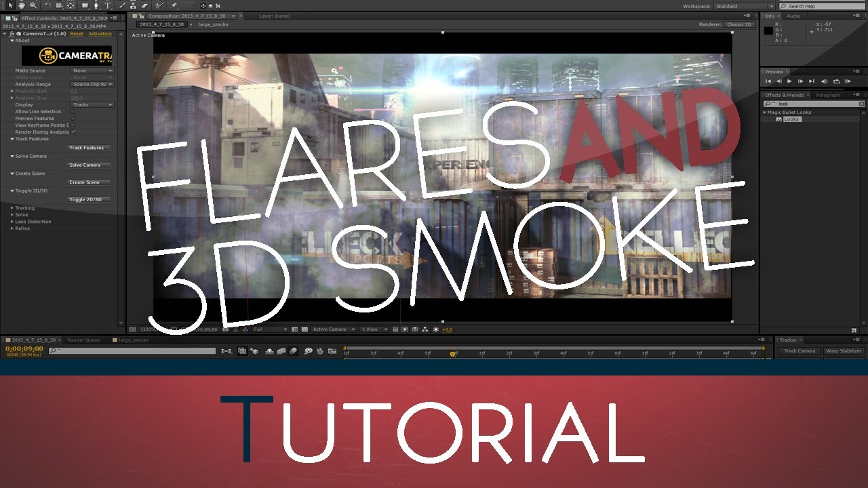The image size is (868, 488).
Task: Select the Pan Behind anchor point tool
Action: (x=71, y=5)
